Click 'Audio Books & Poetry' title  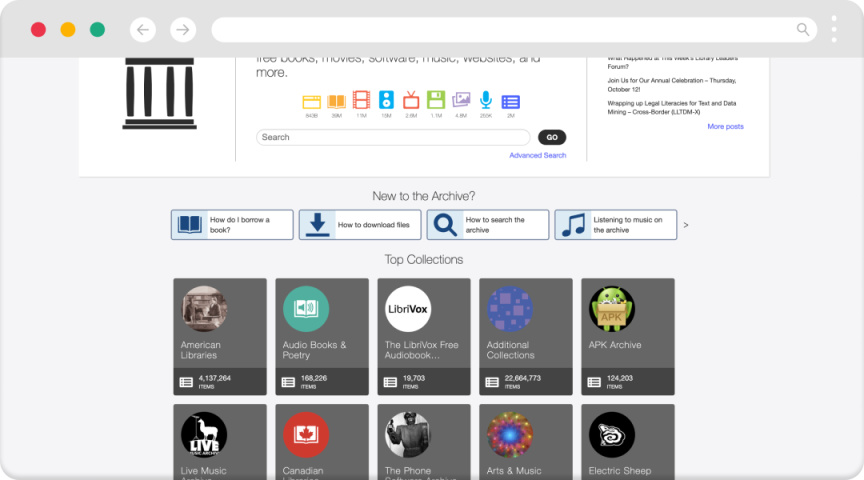point(314,350)
